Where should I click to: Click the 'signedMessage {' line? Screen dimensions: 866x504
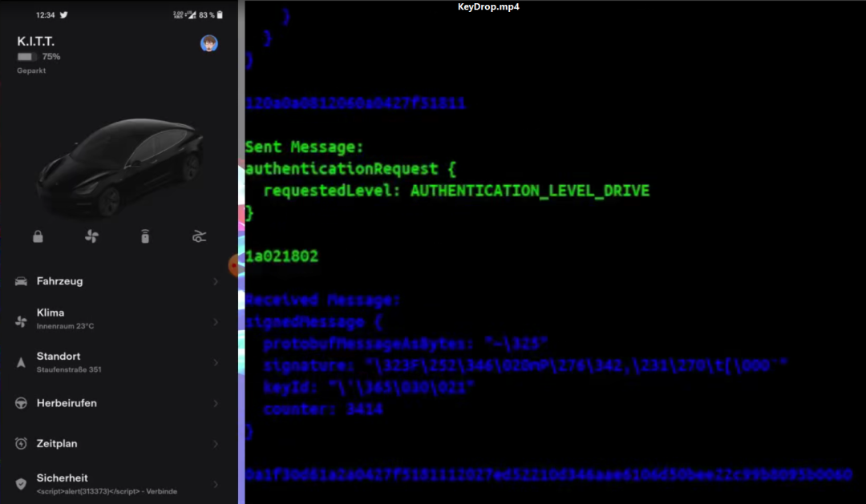click(x=314, y=322)
